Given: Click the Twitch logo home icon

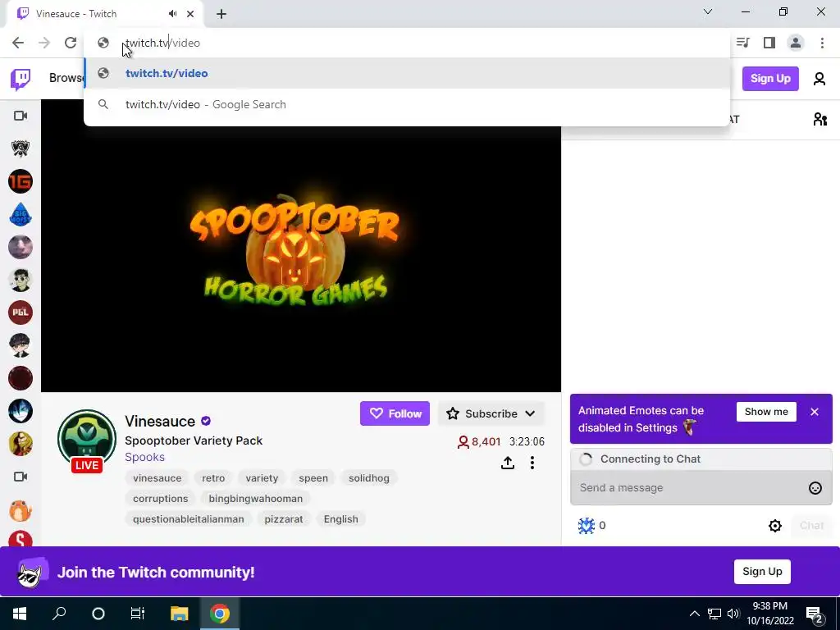Looking at the screenshot, I should pyautogui.click(x=21, y=80).
